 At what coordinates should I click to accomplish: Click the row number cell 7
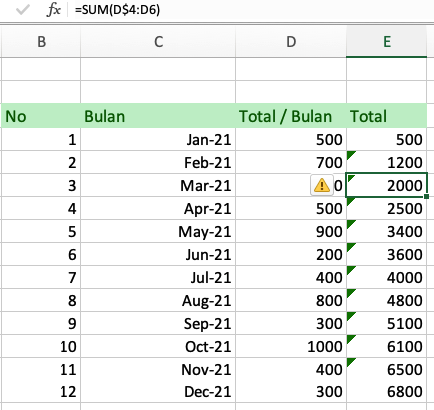click(x=41, y=277)
